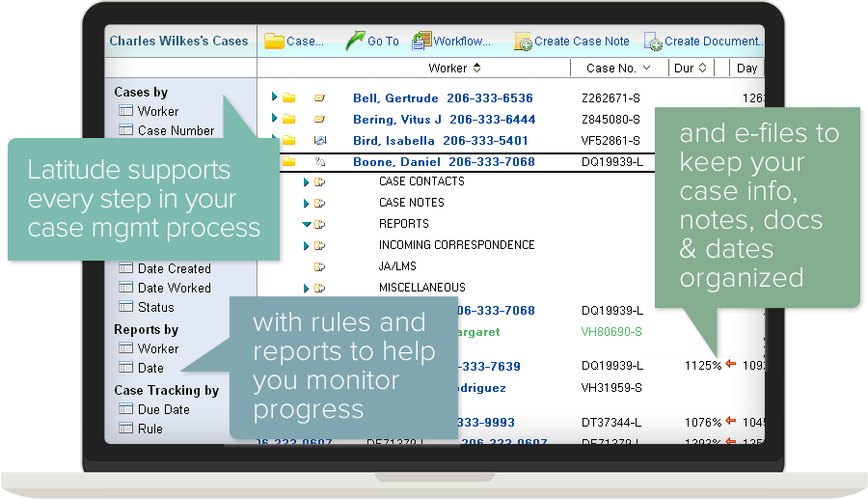868x499 pixels.
Task: Click folder icon in Boone, Daniel row
Action: (289, 162)
